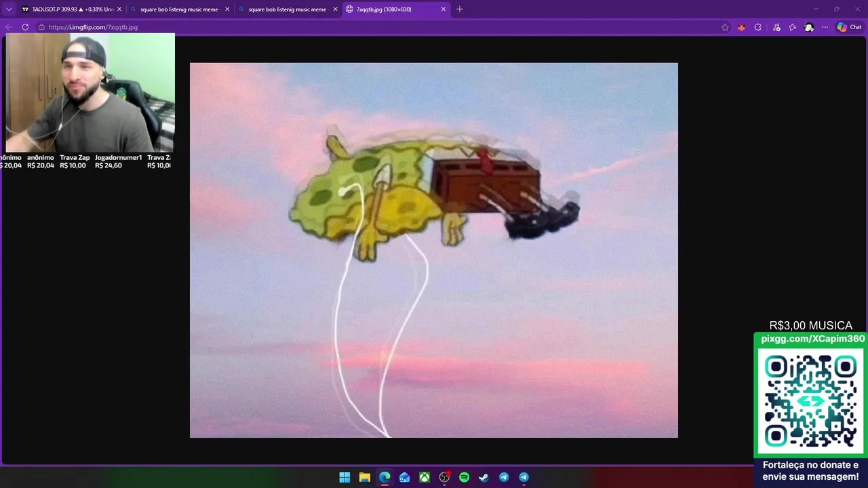Screen dimensions: 868x488
Task: Open the first Telegram taskbar icon
Action: pos(504,477)
